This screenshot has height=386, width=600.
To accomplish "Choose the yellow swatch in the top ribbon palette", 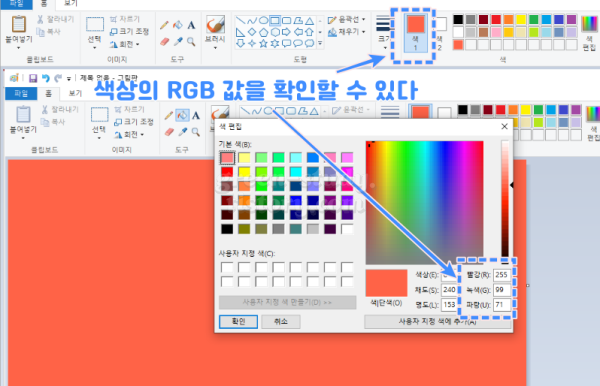I will click(521, 20).
